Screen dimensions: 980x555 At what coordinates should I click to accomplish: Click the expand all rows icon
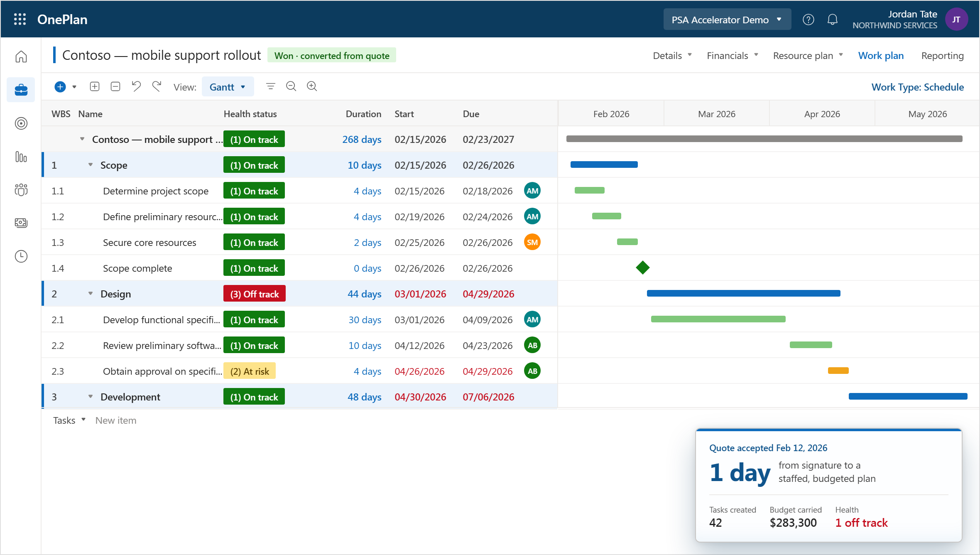pos(95,86)
